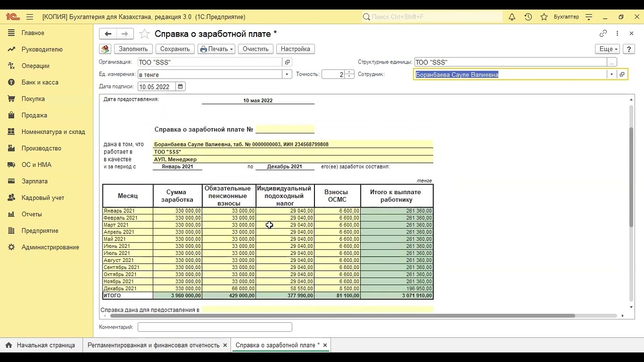Go back with the left arrow button
This screenshot has width=644, height=362.
[108, 34]
